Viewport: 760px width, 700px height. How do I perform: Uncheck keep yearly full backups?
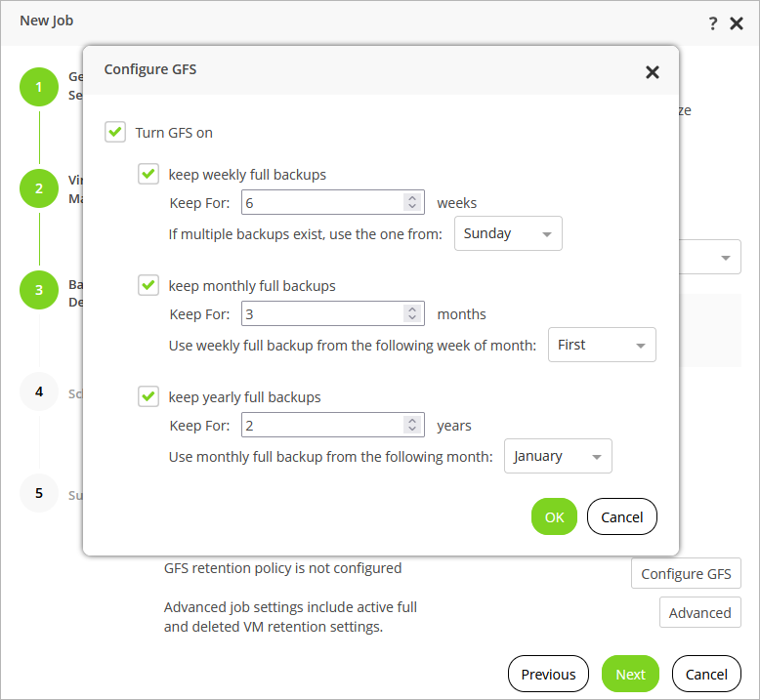click(x=148, y=397)
